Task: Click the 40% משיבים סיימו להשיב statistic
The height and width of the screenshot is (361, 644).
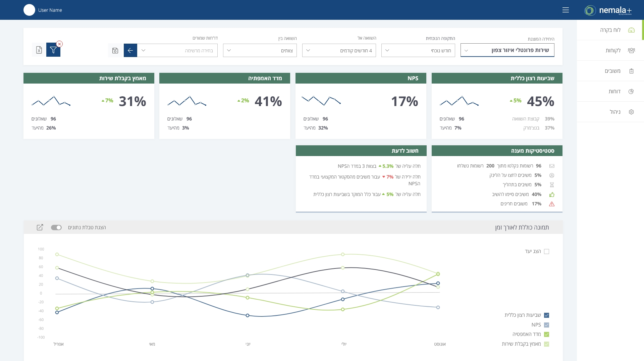Action: [x=517, y=195]
